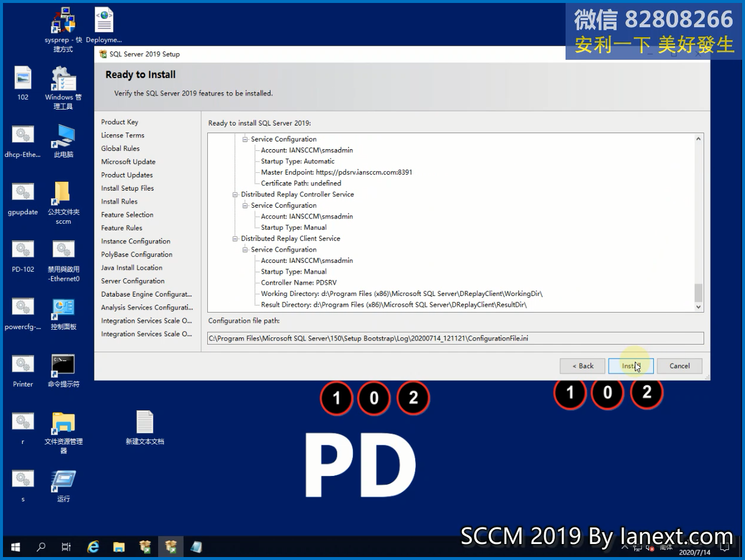Select the Analysis Services Configurati... step

click(x=147, y=308)
